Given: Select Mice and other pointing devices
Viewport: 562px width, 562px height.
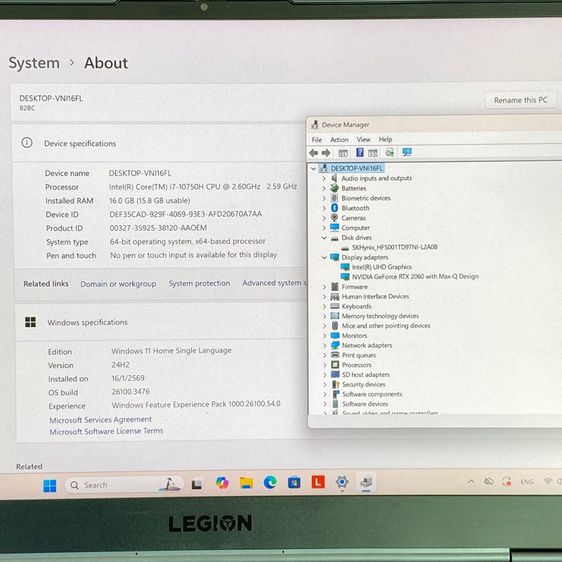Looking at the screenshot, I should tap(386, 326).
